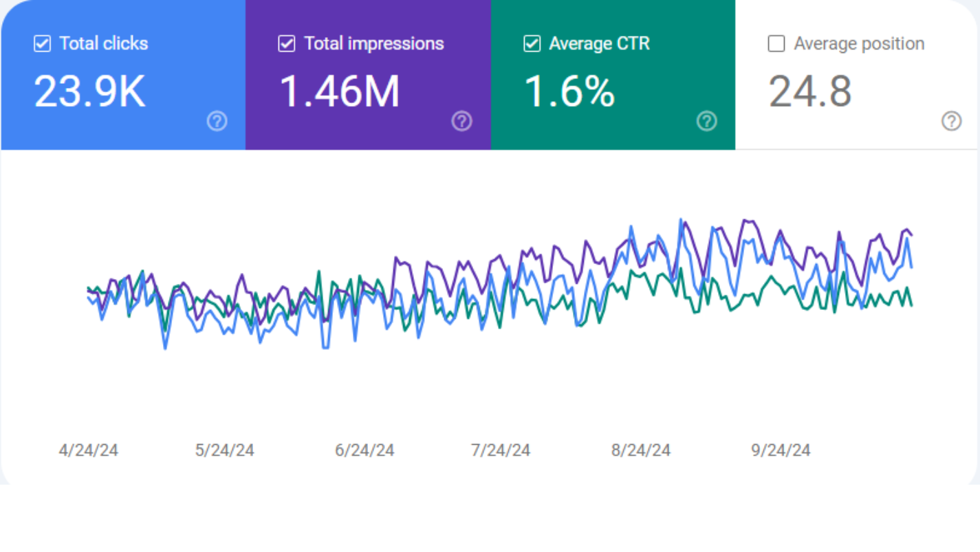Uncheck the Average CTR checkbox
This screenshot has height=552, width=980.
pyautogui.click(x=532, y=44)
